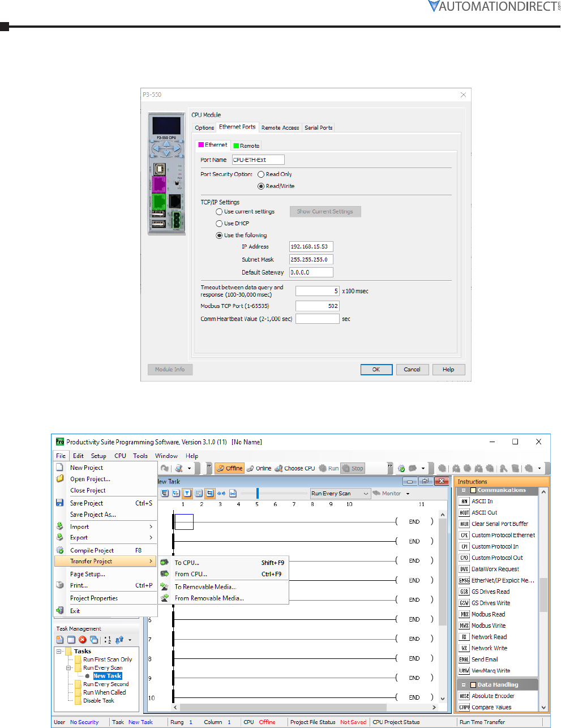Open the Monitor dropdown arrow
561x728 pixels.
click(408, 494)
